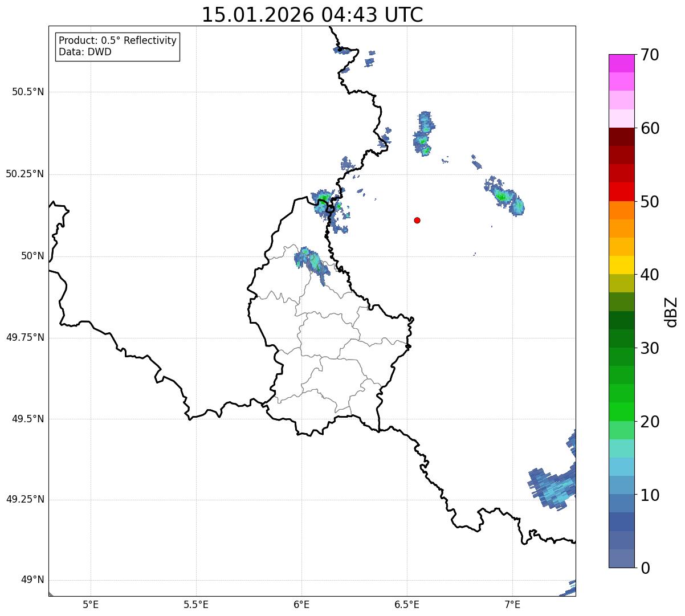Click the 50°N latitude label
This screenshot has height=616, width=685.
(x=32, y=256)
